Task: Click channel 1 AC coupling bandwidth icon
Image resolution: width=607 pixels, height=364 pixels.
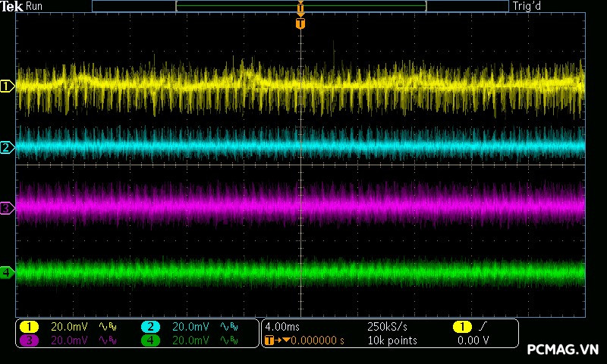Action: click(x=108, y=327)
